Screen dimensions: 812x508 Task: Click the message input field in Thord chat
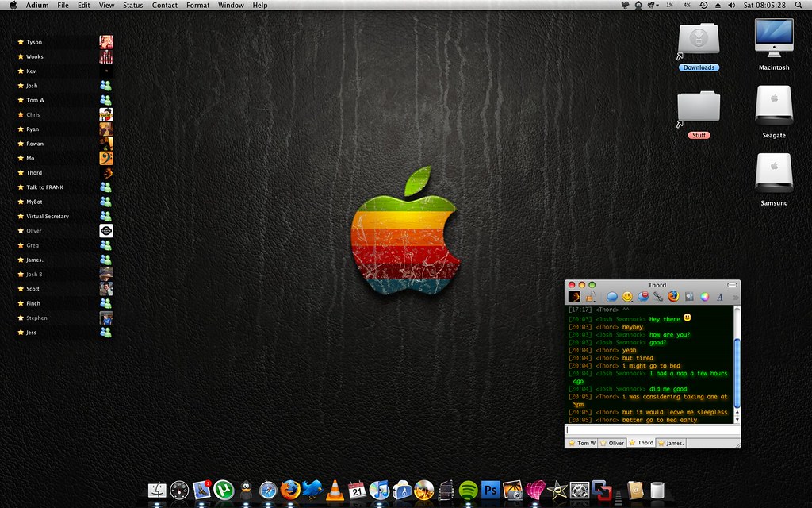click(652, 430)
